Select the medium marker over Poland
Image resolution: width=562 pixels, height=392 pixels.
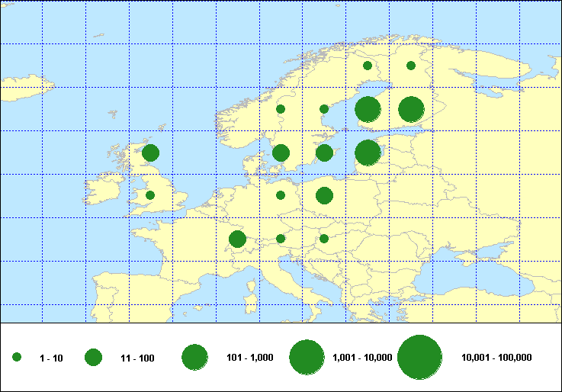[324, 196]
